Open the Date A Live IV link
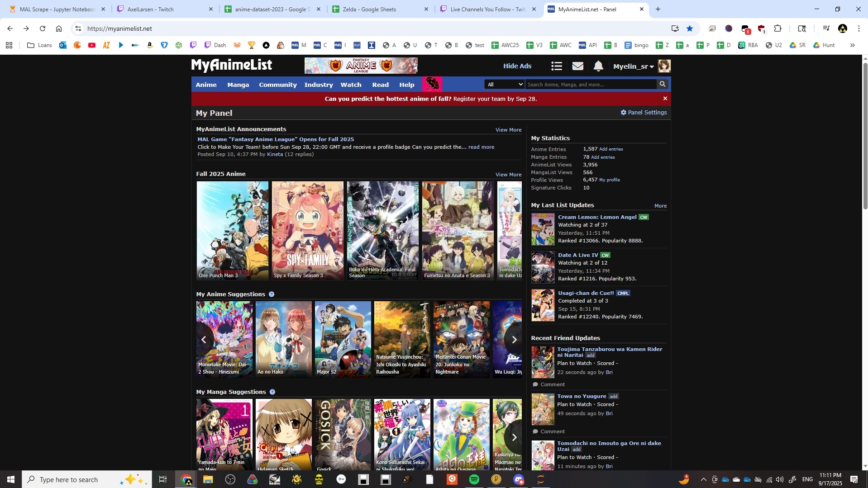 [578, 255]
